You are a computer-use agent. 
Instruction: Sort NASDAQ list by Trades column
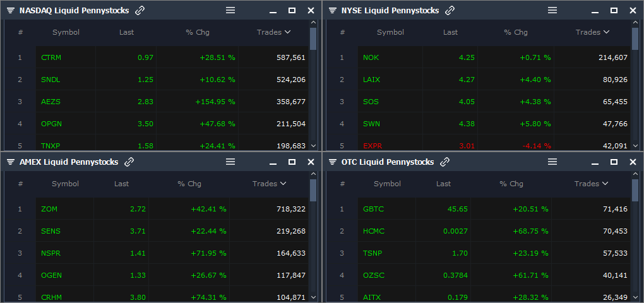point(273,32)
